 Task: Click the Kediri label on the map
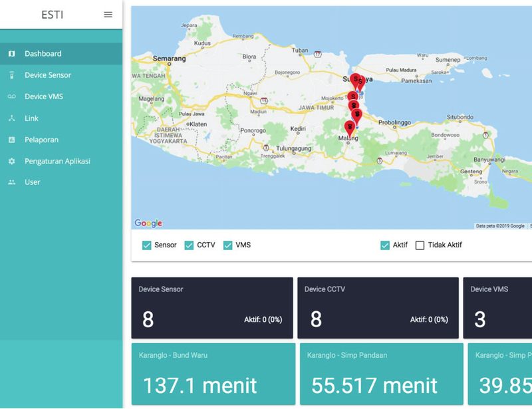pyautogui.click(x=298, y=128)
